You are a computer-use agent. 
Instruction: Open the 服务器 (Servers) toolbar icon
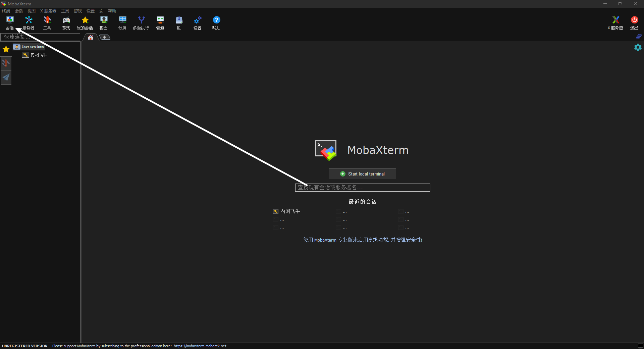coord(29,23)
